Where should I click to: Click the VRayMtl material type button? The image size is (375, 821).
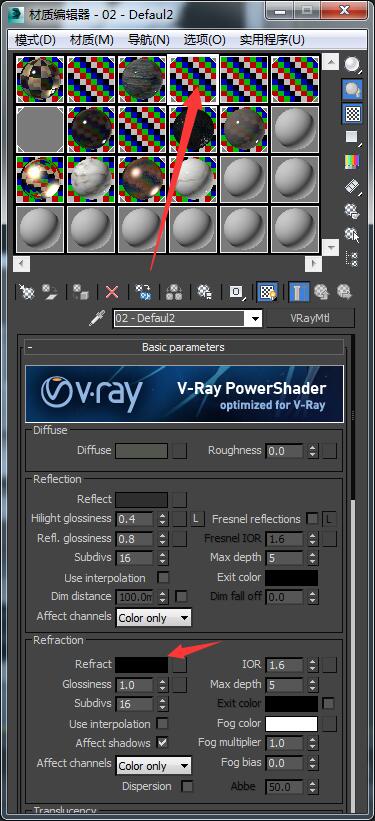tap(311, 318)
